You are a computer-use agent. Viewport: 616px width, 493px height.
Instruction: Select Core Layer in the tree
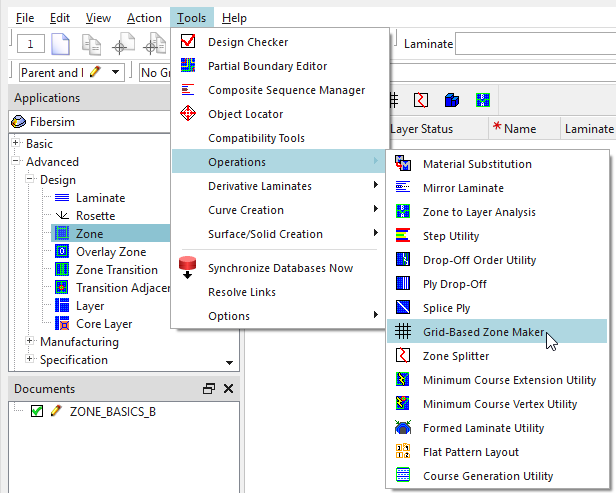point(104,324)
